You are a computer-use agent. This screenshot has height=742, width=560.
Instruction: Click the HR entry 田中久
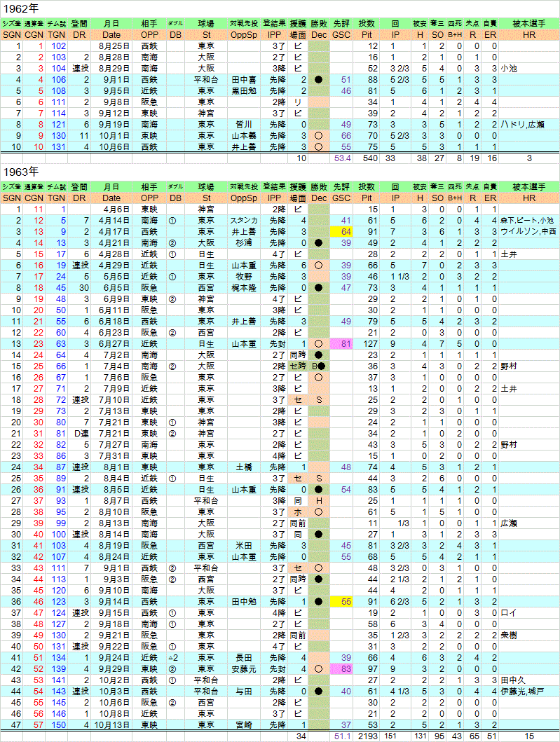513,680
